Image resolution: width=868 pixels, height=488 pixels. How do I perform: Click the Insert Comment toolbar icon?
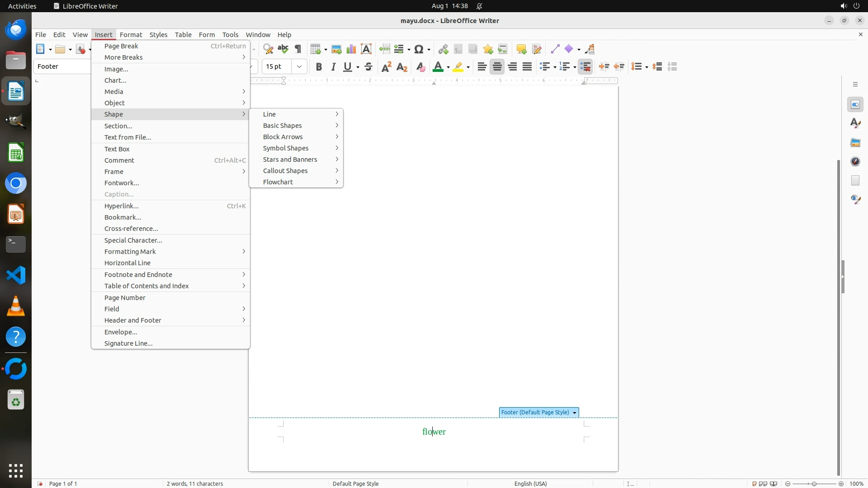pos(521,49)
